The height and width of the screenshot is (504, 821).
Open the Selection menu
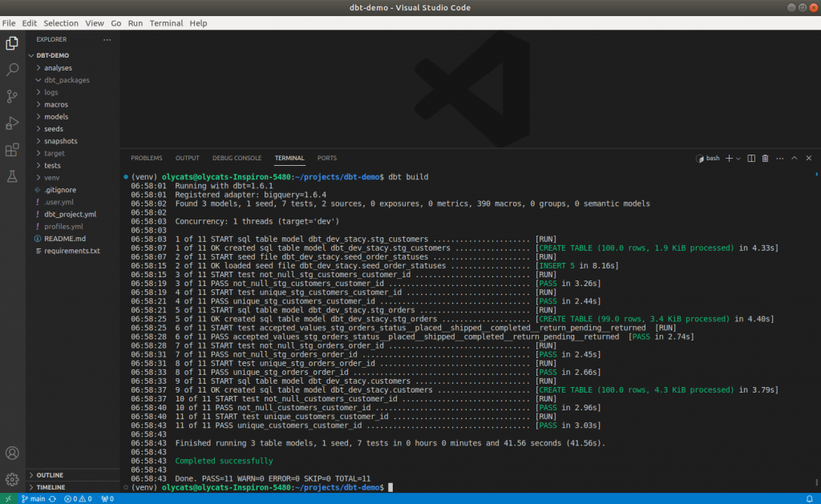(61, 23)
